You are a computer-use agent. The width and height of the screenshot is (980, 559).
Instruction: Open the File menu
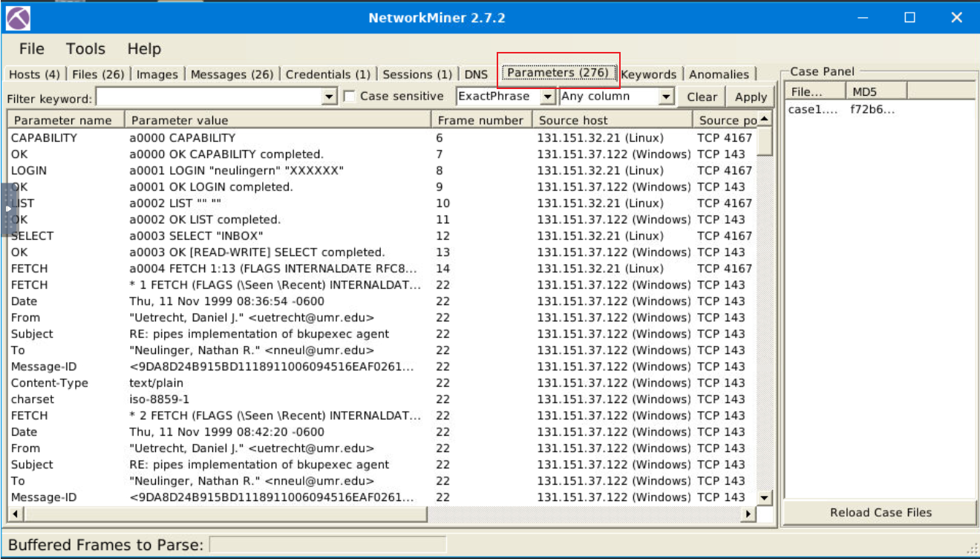[31, 49]
